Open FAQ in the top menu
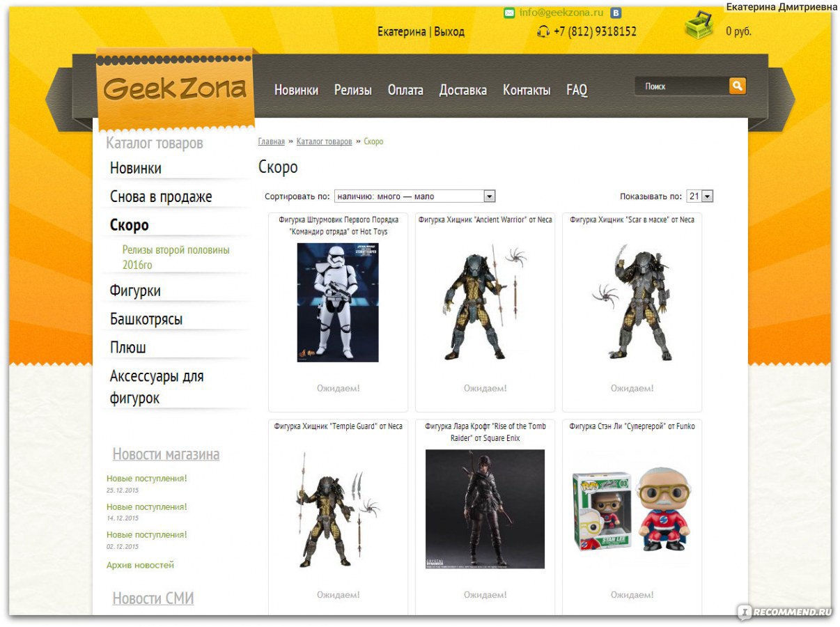 tap(577, 90)
